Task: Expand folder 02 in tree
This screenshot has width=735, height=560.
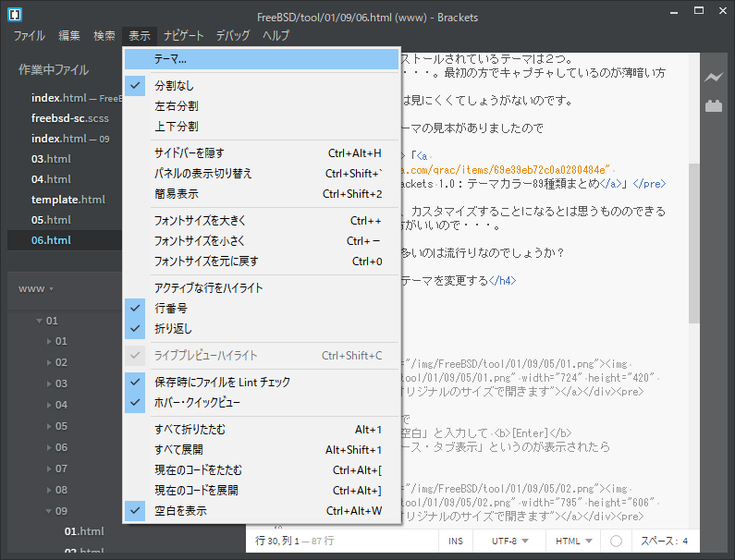Action: pyautogui.click(x=49, y=363)
